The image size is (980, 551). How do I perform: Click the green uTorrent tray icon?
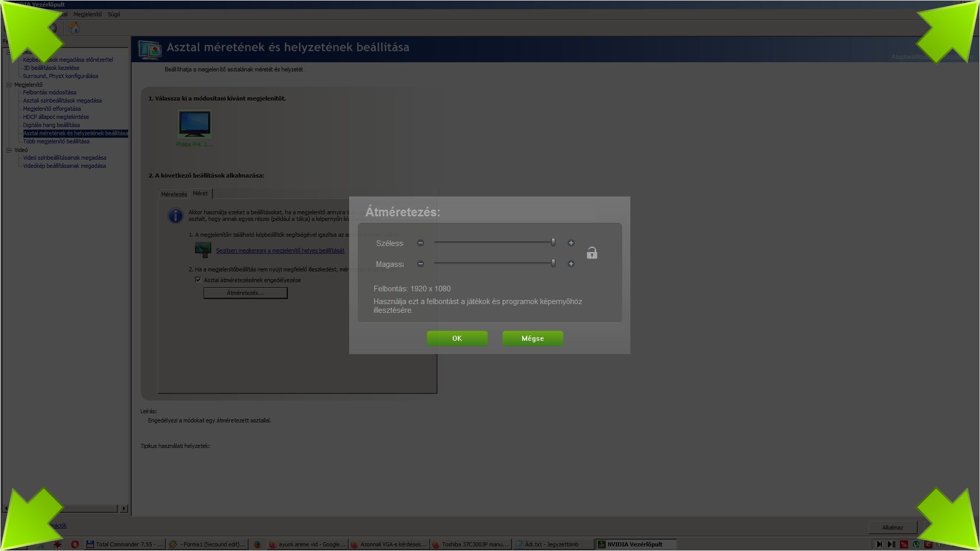point(916,544)
